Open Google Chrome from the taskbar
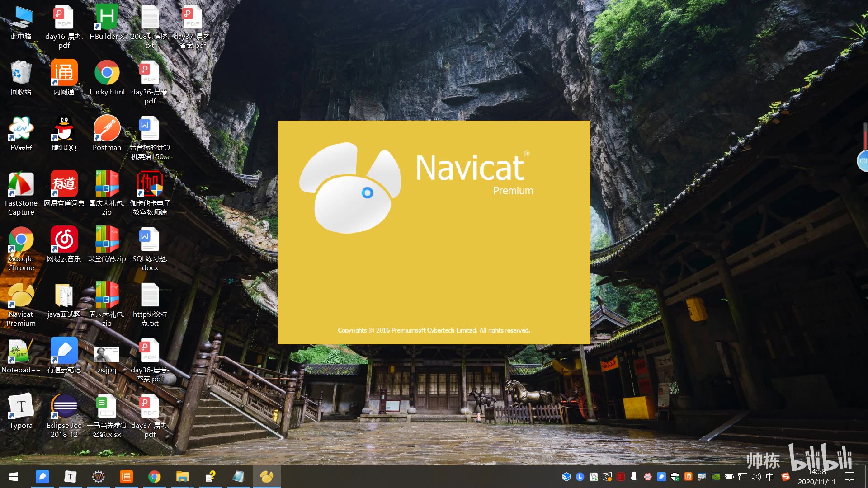The width and height of the screenshot is (868, 488). pyautogui.click(x=154, y=477)
